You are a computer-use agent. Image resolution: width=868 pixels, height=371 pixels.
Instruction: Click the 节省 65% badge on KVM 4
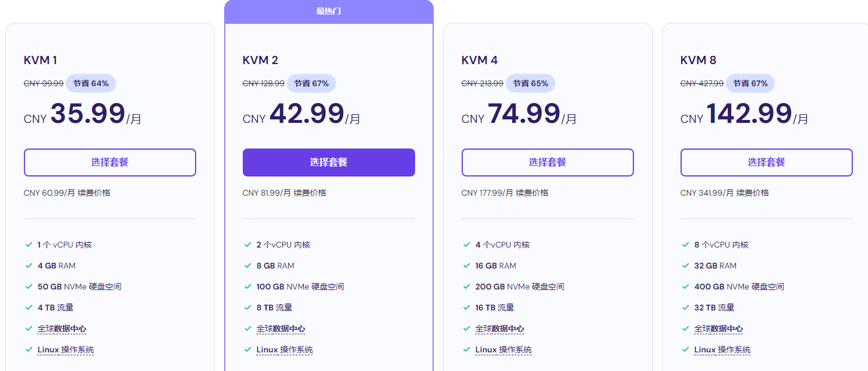click(x=531, y=83)
